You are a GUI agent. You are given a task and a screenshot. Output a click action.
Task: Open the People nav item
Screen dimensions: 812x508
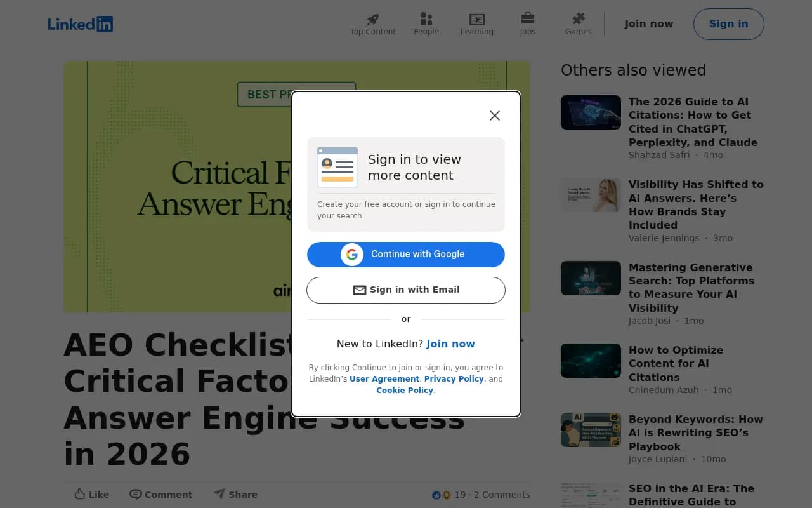[x=426, y=24]
